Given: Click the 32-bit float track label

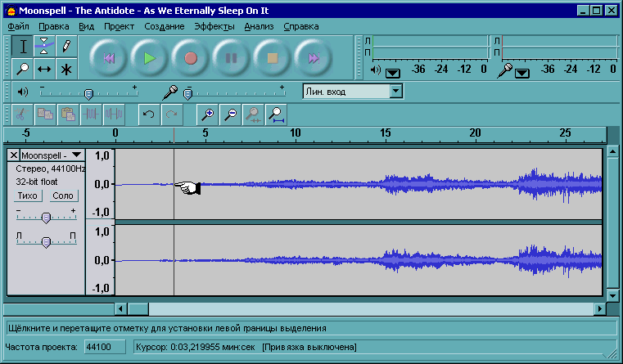Looking at the screenshot, I should (x=37, y=182).
